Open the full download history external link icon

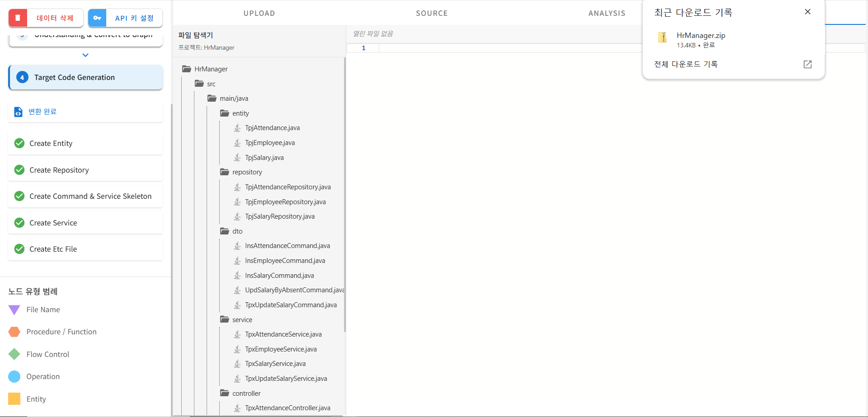[807, 64]
